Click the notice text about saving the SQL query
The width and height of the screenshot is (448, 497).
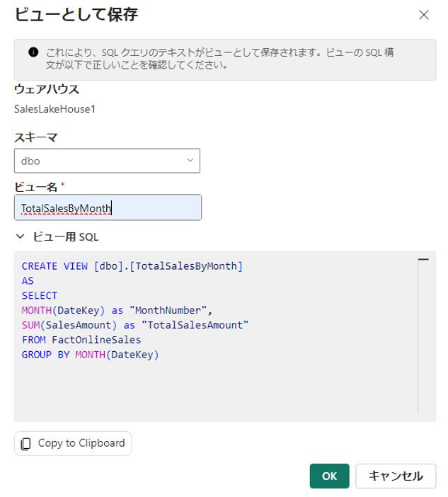219,59
